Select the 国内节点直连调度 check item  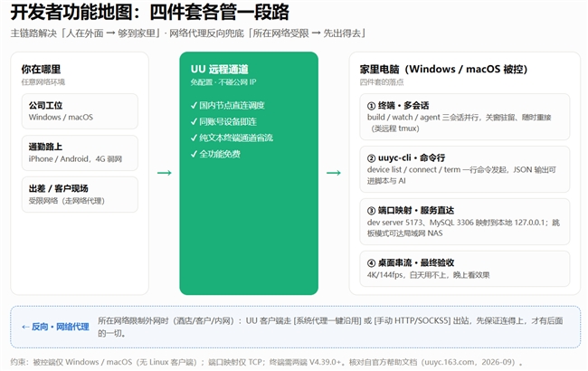click(x=228, y=105)
